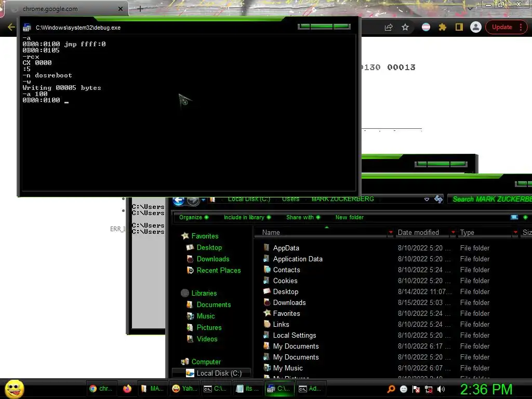
Task: Launch Firefox from the taskbar
Action: click(x=127, y=389)
